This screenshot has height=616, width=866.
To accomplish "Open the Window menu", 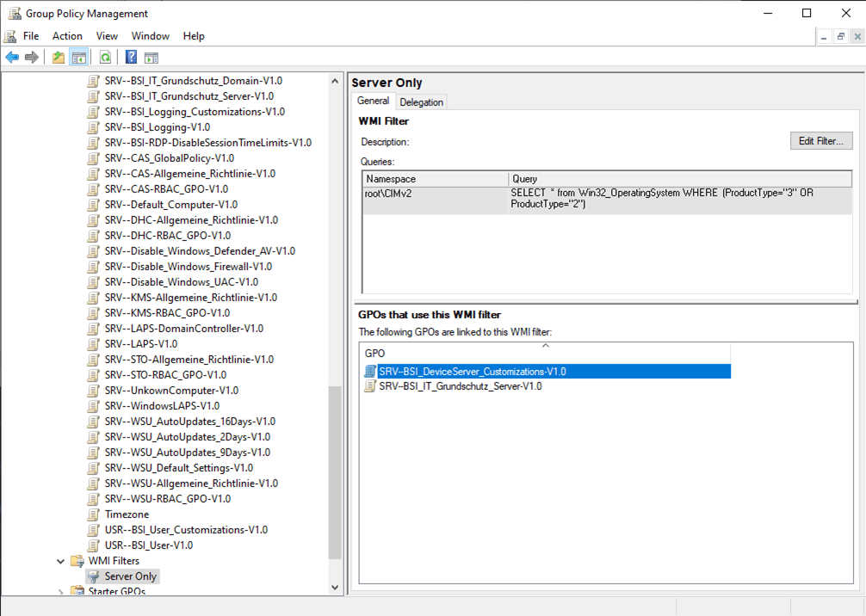I will pyautogui.click(x=151, y=36).
